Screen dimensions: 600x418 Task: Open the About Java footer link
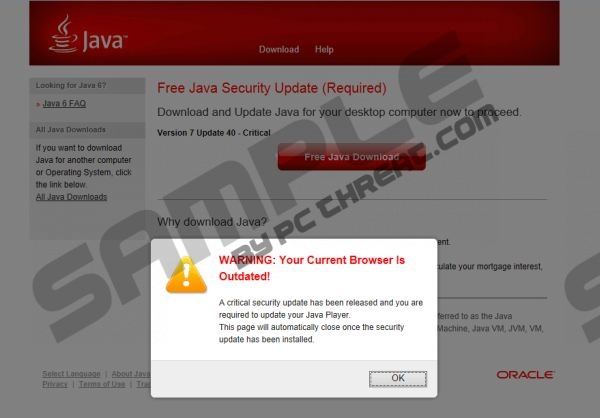click(x=131, y=374)
